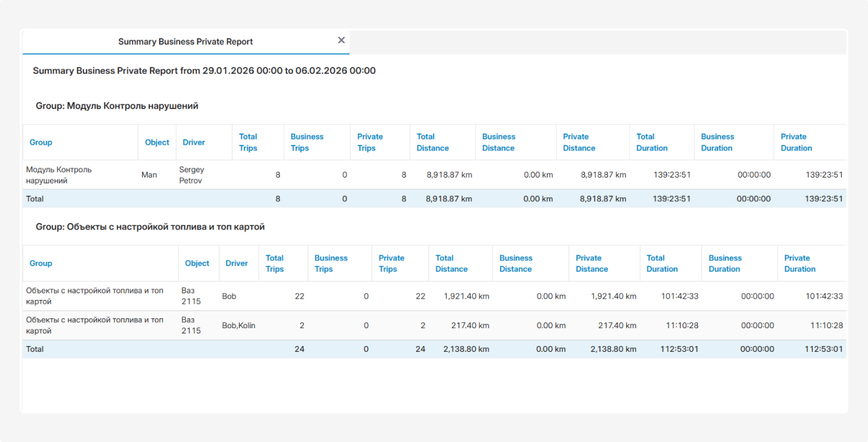Click Driver header in the Ваз 2115 table
This screenshot has width=868, height=442.
point(237,263)
